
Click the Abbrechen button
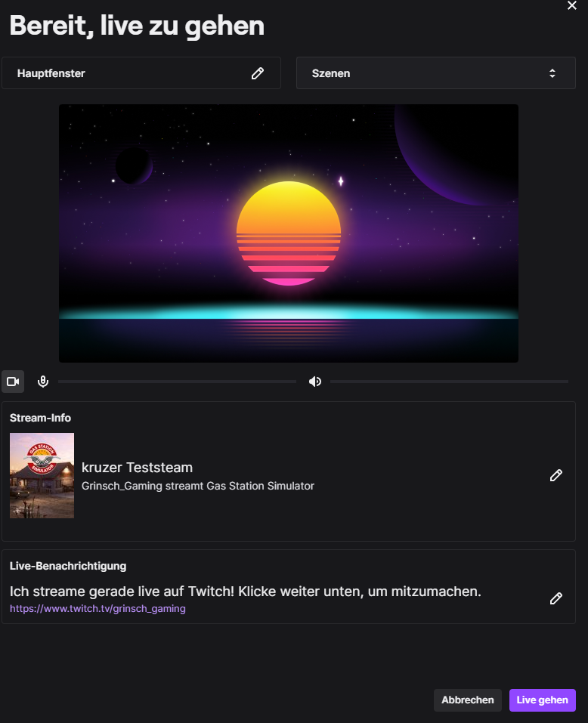coord(467,700)
